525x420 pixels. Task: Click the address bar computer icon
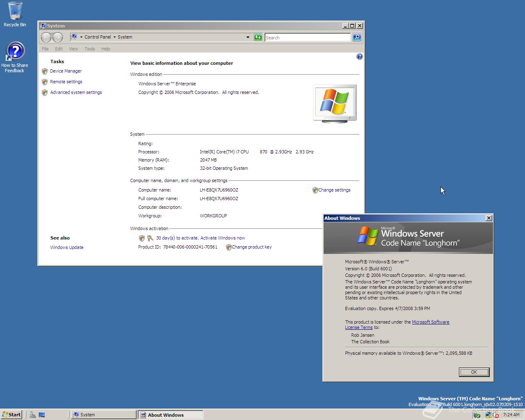click(74, 37)
